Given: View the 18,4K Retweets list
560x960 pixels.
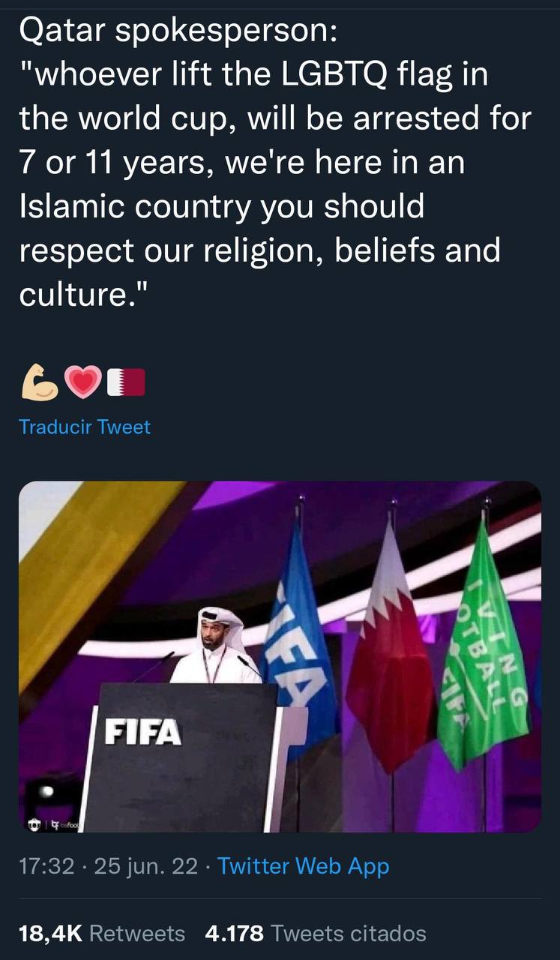Looking at the screenshot, I should click(102, 933).
